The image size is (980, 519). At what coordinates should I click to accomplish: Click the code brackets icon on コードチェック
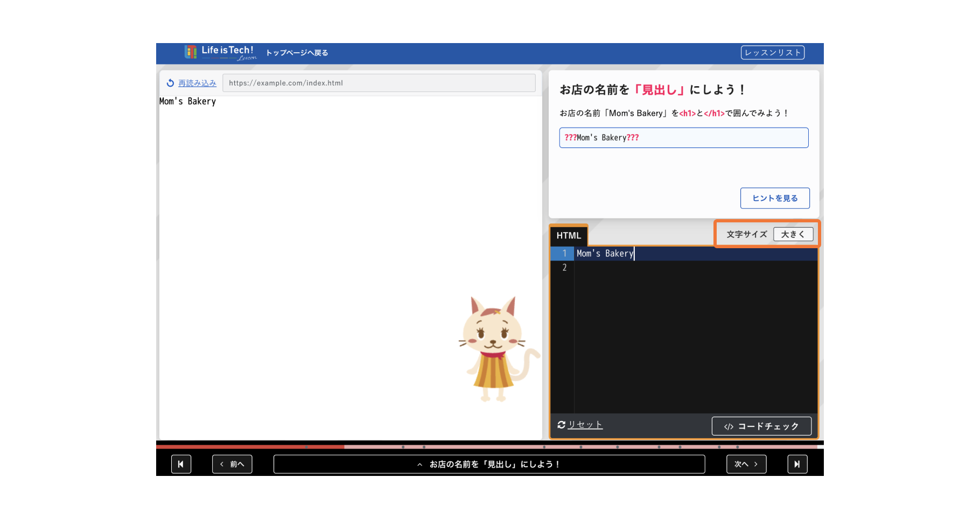pyautogui.click(x=729, y=426)
